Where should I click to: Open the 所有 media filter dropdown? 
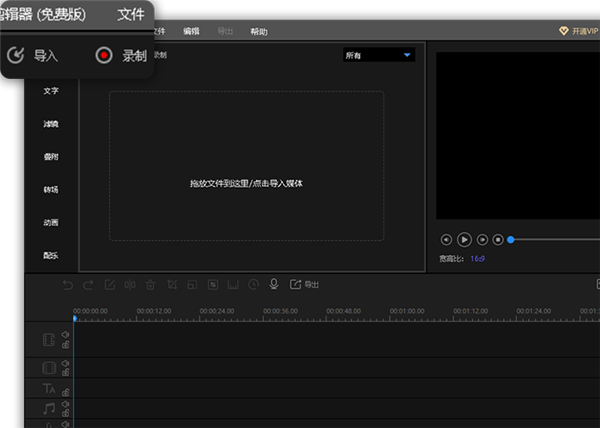coord(378,56)
